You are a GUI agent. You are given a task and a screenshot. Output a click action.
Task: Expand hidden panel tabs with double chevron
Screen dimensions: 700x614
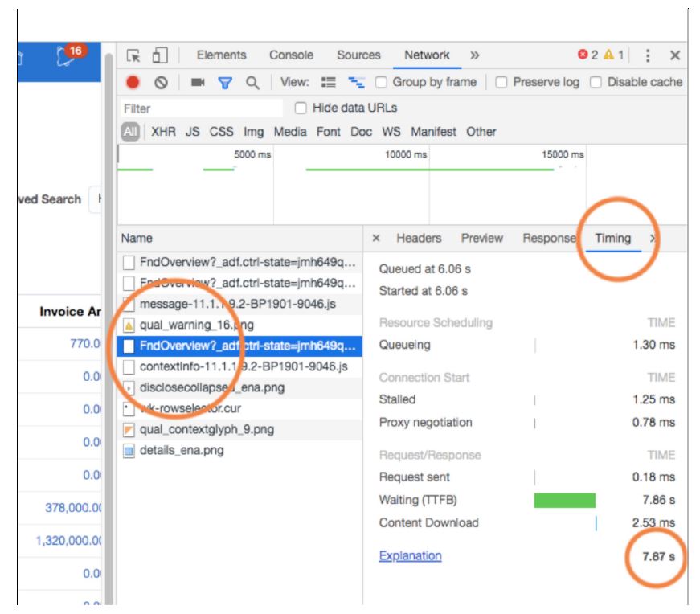(476, 55)
